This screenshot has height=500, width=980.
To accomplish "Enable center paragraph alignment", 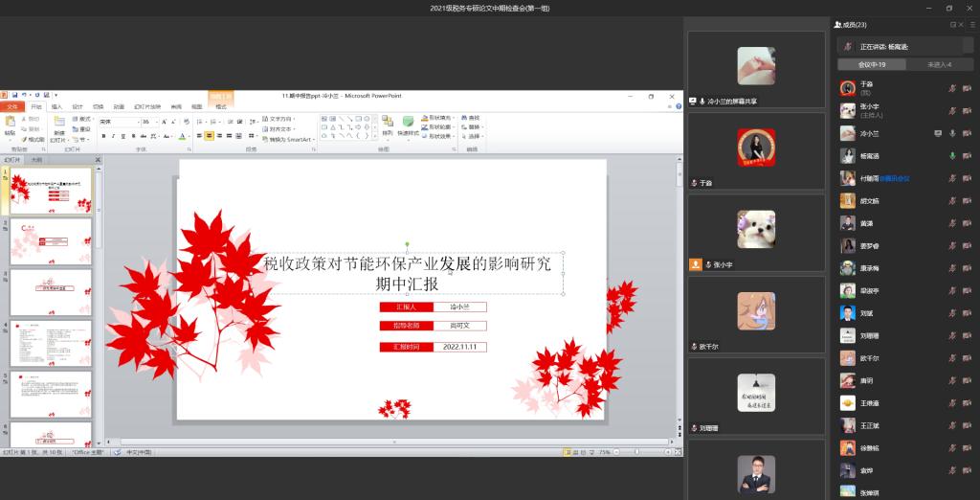I will click(x=210, y=136).
